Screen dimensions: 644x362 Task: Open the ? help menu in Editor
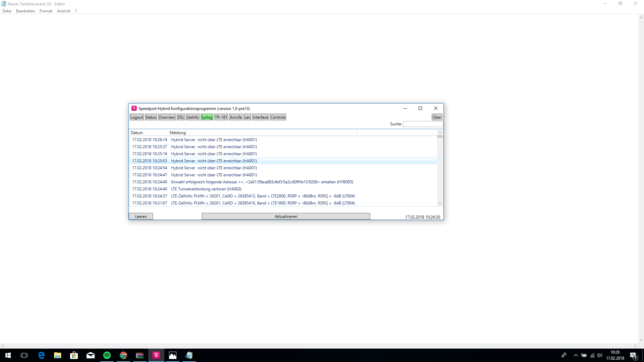point(76,11)
